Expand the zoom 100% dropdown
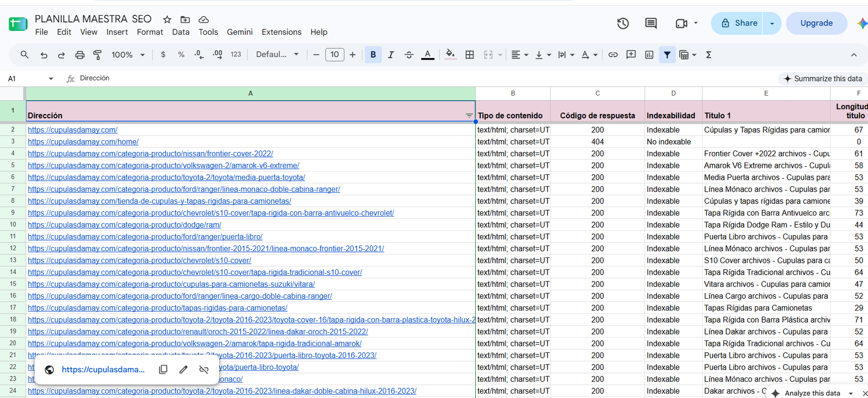The width and height of the screenshot is (868, 398). coord(129,55)
